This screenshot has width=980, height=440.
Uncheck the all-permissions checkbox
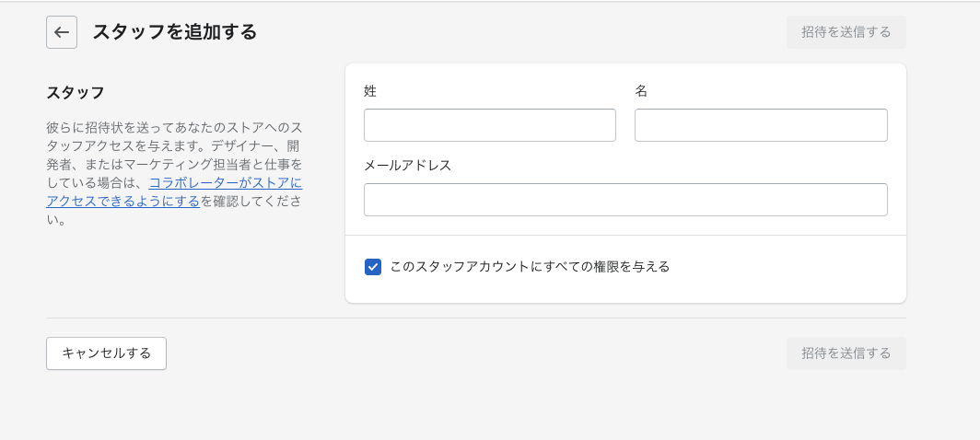[x=372, y=267]
